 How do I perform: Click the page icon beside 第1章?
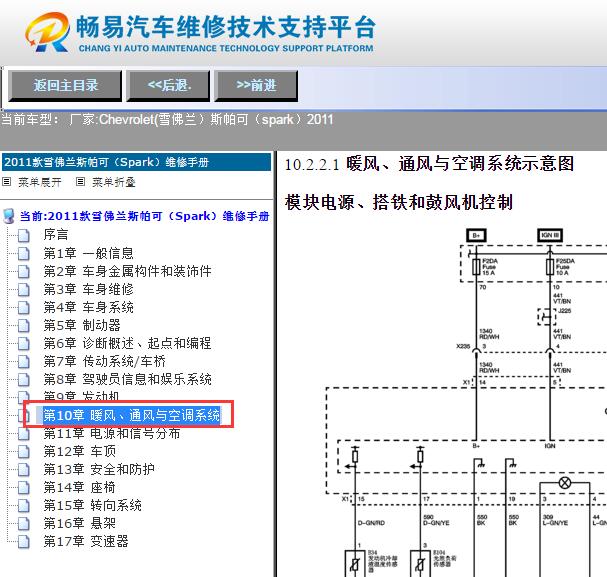[x=24, y=253]
